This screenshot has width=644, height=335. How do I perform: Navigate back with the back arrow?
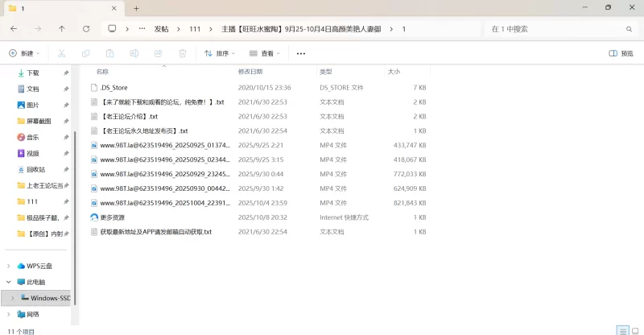(x=14, y=29)
